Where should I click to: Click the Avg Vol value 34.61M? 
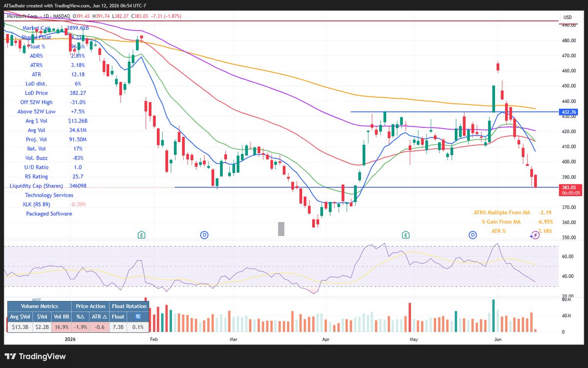point(78,130)
